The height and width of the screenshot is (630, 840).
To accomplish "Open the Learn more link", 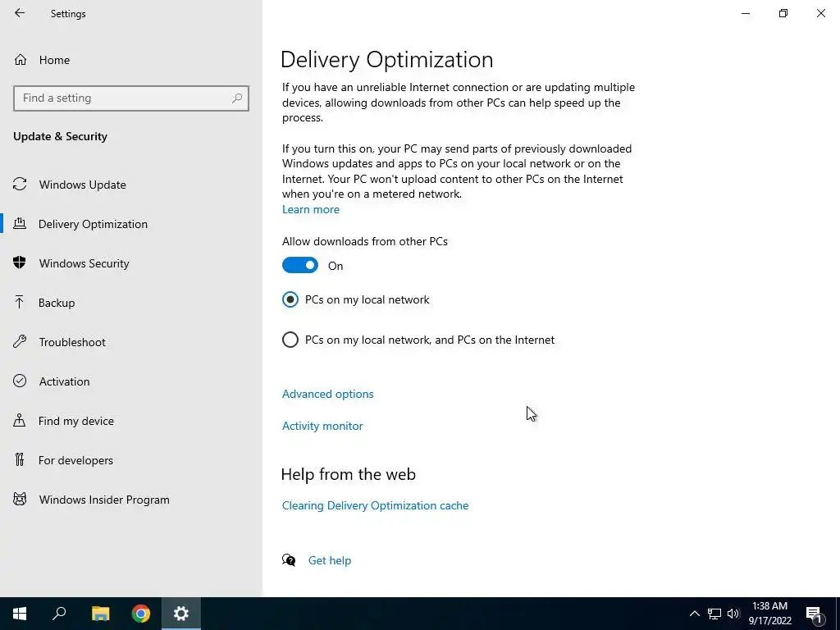I will coord(311,209).
